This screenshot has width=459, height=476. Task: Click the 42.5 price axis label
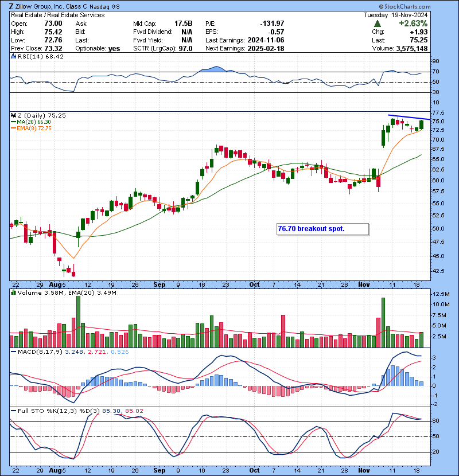[438, 271]
